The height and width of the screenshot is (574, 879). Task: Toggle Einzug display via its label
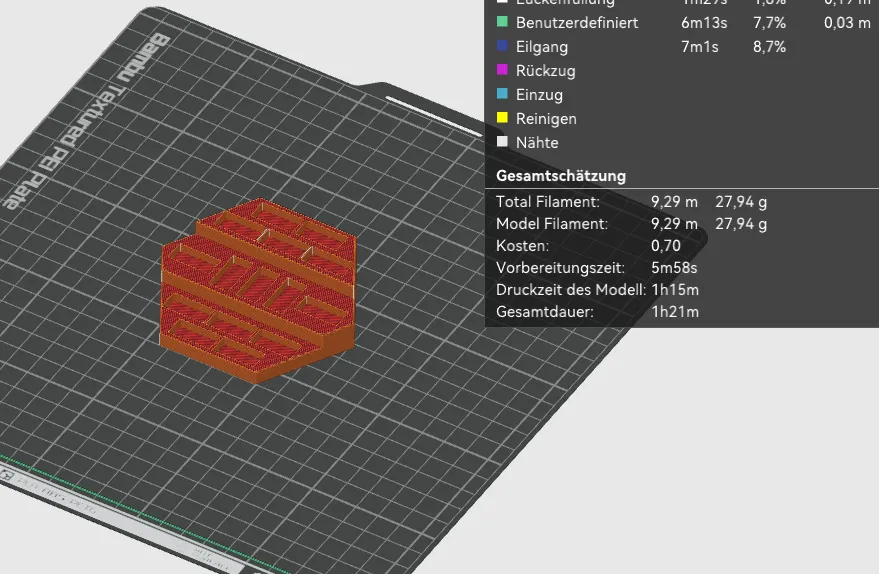(539, 95)
